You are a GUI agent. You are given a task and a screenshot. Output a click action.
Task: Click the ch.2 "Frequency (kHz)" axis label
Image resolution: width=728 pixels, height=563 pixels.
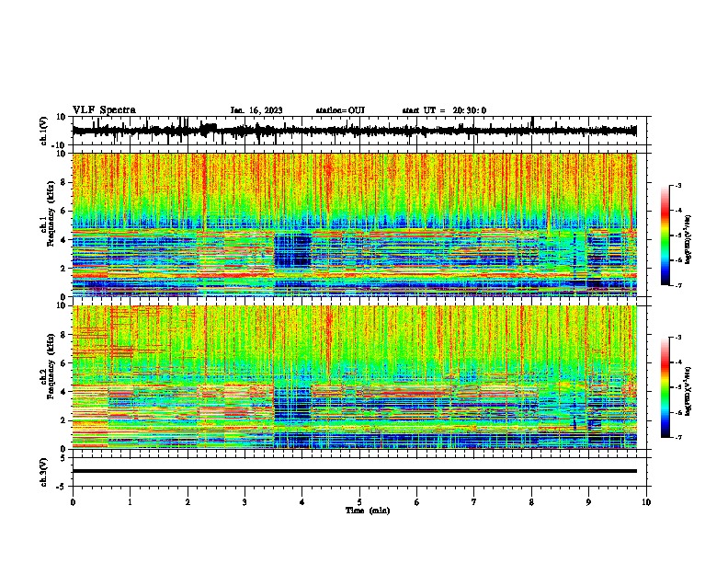pyautogui.click(x=51, y=366)
